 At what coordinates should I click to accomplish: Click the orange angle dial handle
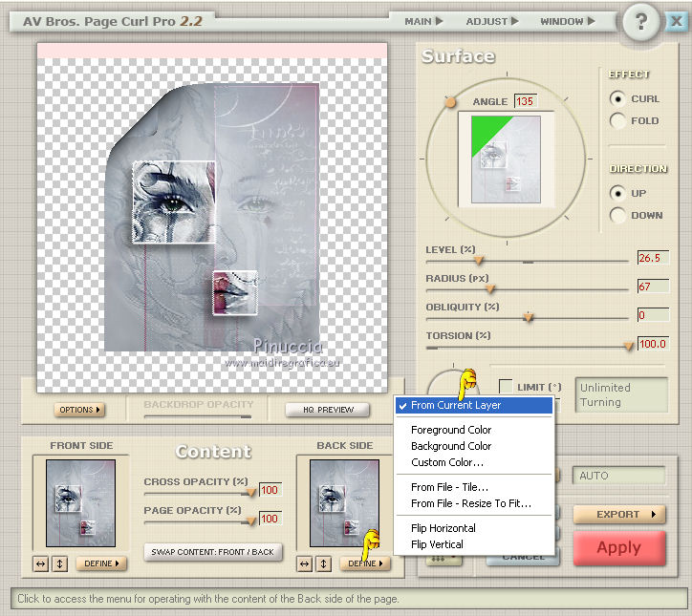click(x=450, y=103)
